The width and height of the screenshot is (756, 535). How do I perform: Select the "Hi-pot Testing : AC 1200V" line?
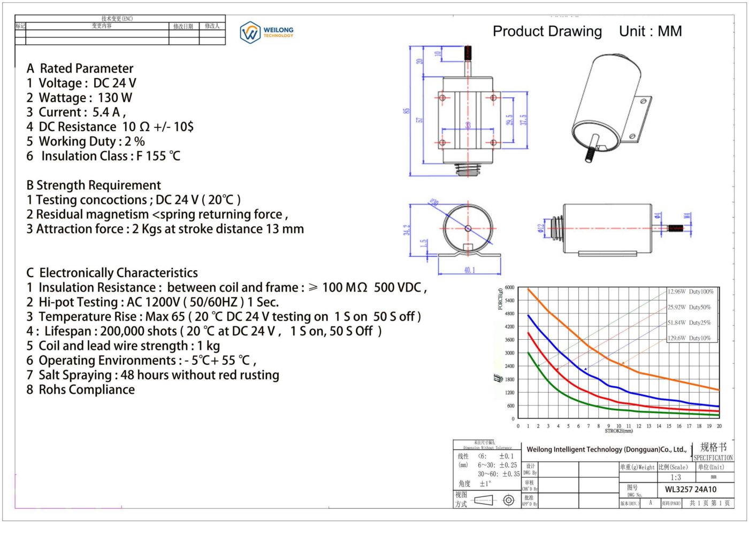(152, 302)
